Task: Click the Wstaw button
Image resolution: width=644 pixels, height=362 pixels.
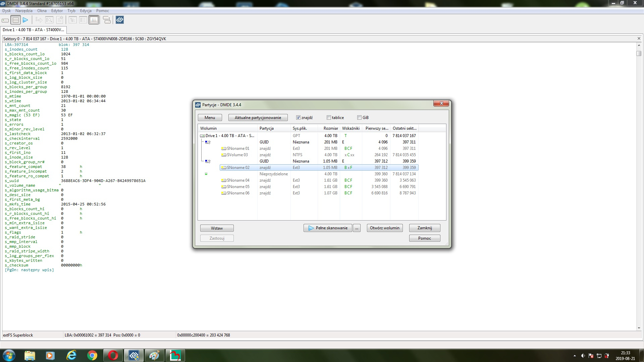Action: (217, 228)
